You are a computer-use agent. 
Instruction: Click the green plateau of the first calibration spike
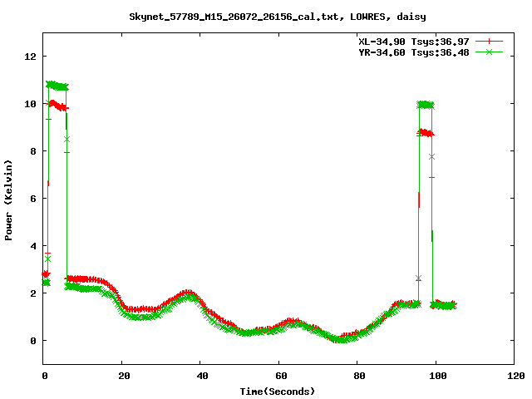tap(57, 86)
